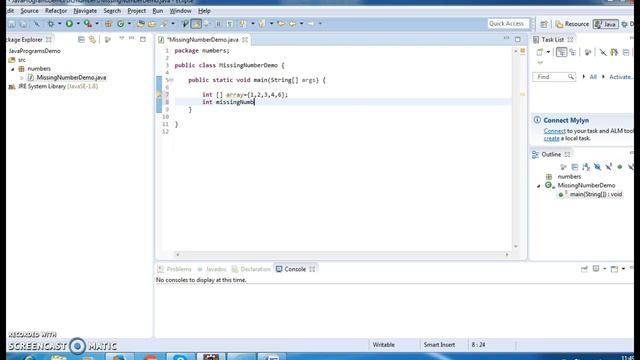Click the Open Task folder icon in toolbar

click(152, 24)
